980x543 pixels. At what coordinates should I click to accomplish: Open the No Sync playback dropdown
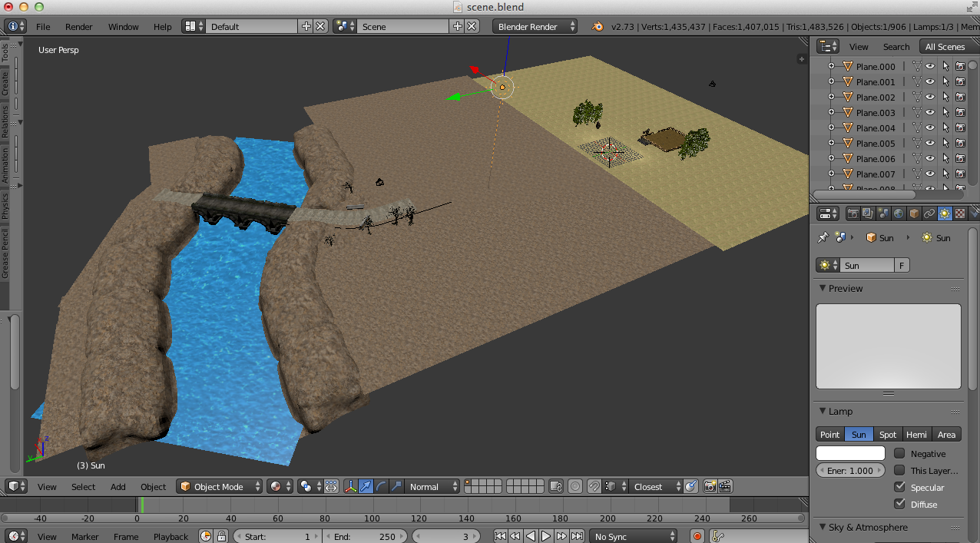click(x=634, y=536)
